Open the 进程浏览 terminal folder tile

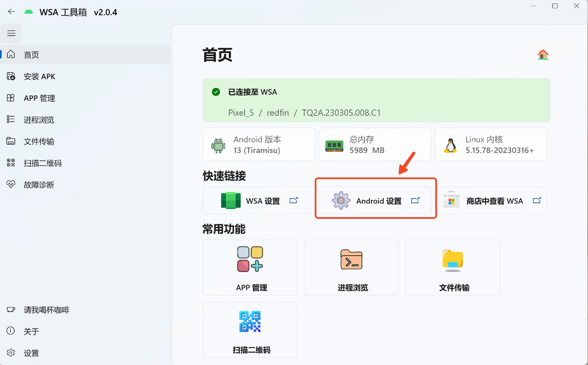(x=351, y=267)
